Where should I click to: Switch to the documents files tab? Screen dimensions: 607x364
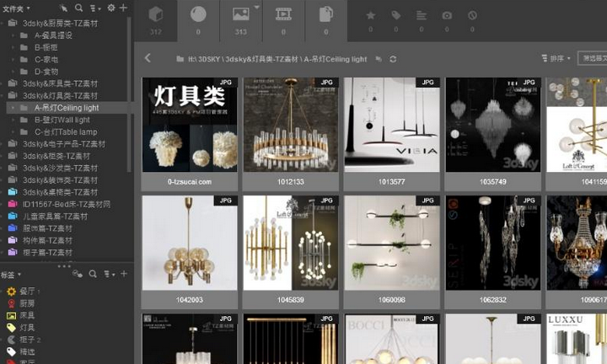tap(326, 21)
